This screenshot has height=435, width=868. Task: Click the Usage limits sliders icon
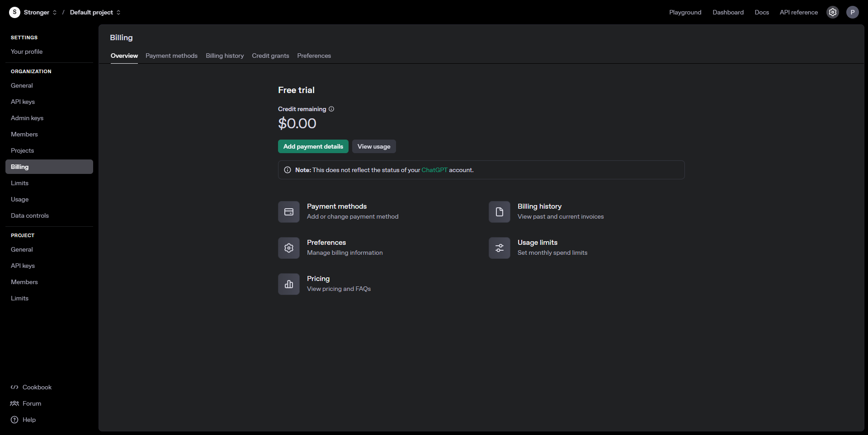coord(499,248)
